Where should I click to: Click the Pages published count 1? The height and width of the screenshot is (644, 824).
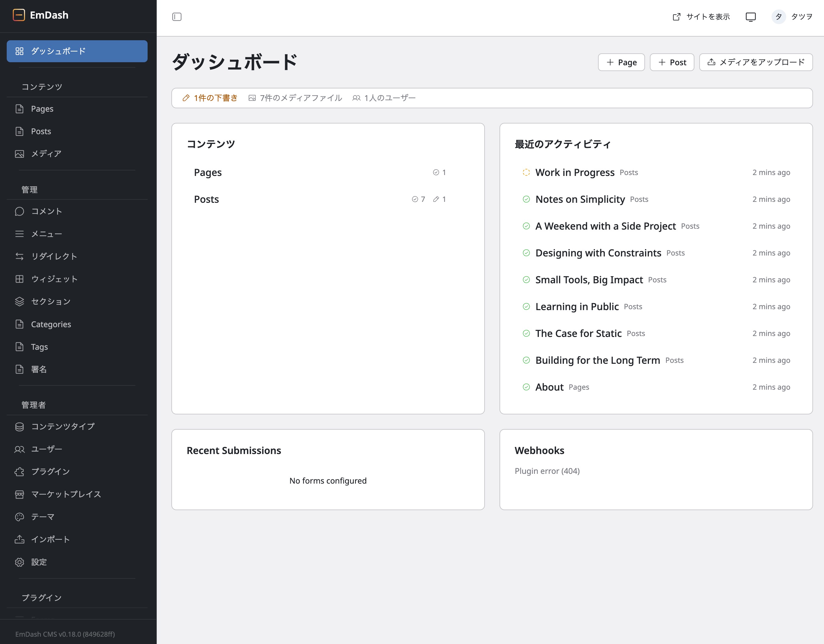tap(439, 172)
